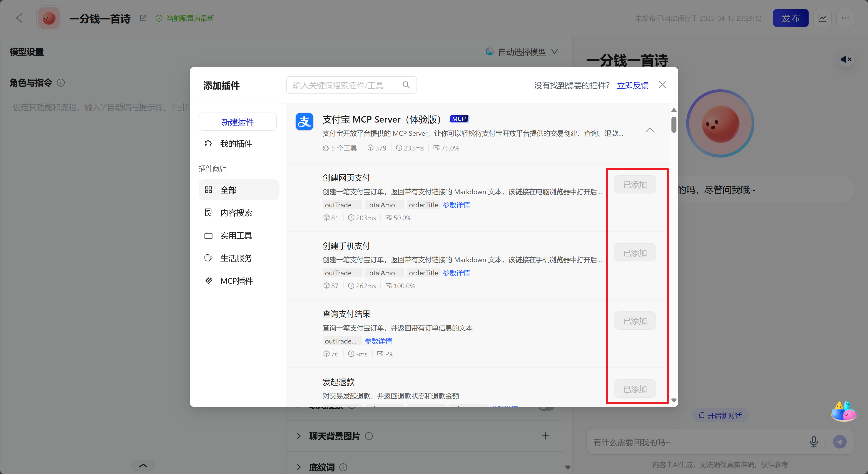Click the 立即反馈 link
The width and height of the screenshot is (868, 474).
632,85
